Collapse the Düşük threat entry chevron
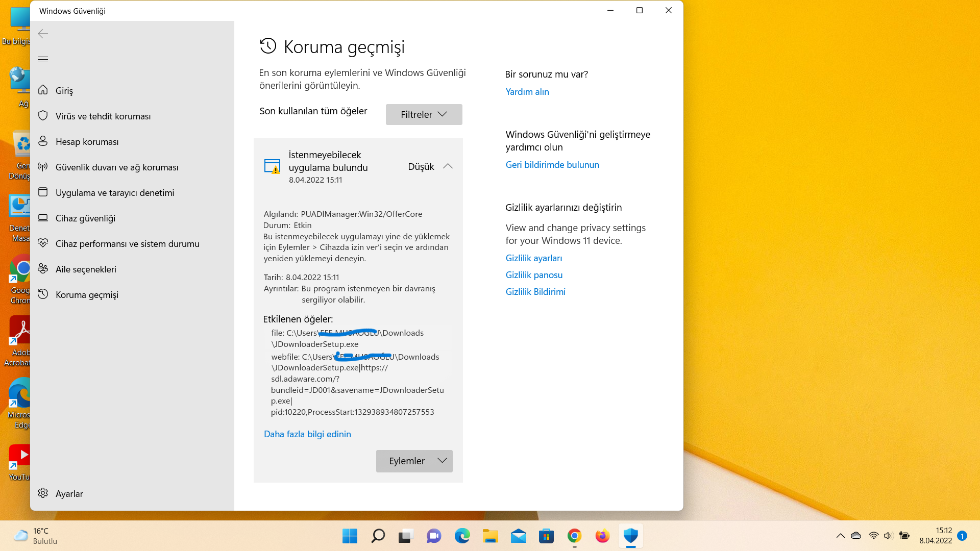The image size is (980, 551). (x=448, y=166)
